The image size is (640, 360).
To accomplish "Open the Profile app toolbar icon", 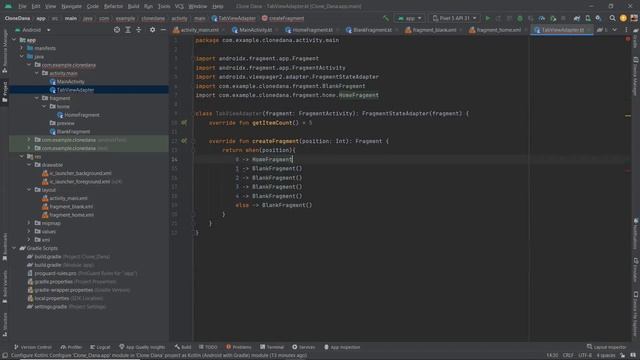I will 542,18.
